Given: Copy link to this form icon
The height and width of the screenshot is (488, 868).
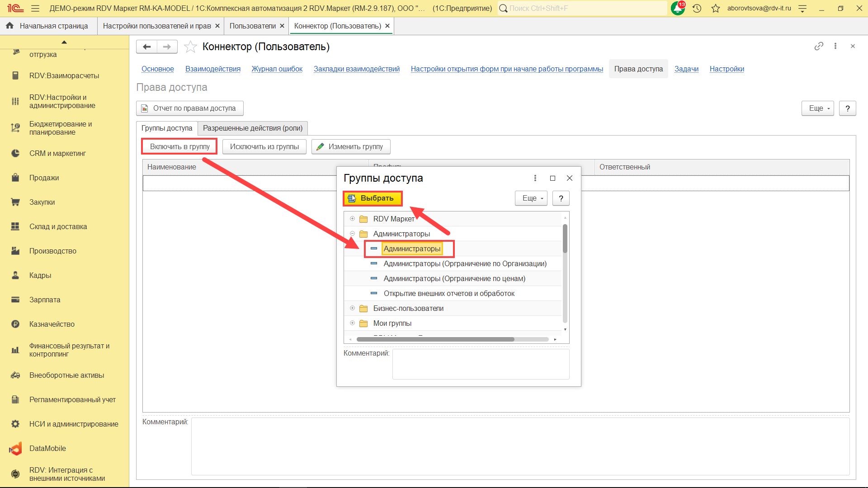Looking at the screenshot, I should pyautogui.click(x=819, y=46).
